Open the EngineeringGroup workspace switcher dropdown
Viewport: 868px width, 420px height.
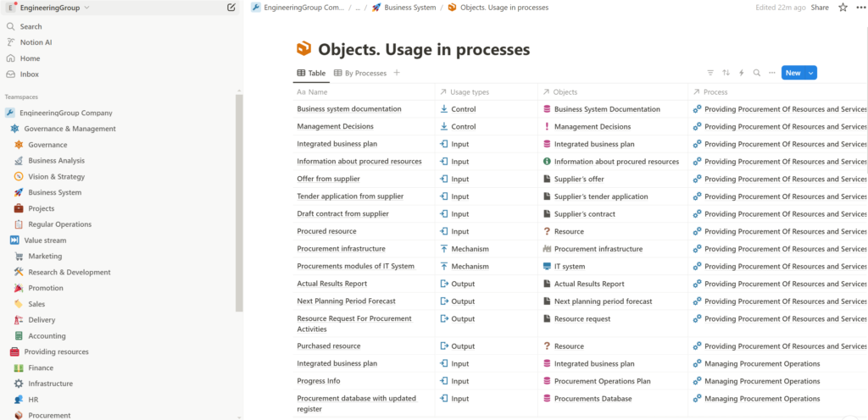(49, 8)
